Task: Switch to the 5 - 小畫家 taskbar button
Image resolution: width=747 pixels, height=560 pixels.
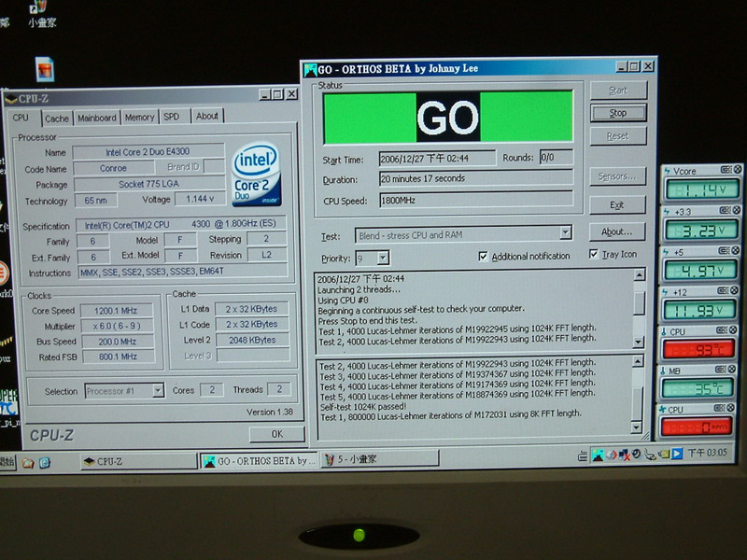Action: pyautogui.click(x=380, y=459)
